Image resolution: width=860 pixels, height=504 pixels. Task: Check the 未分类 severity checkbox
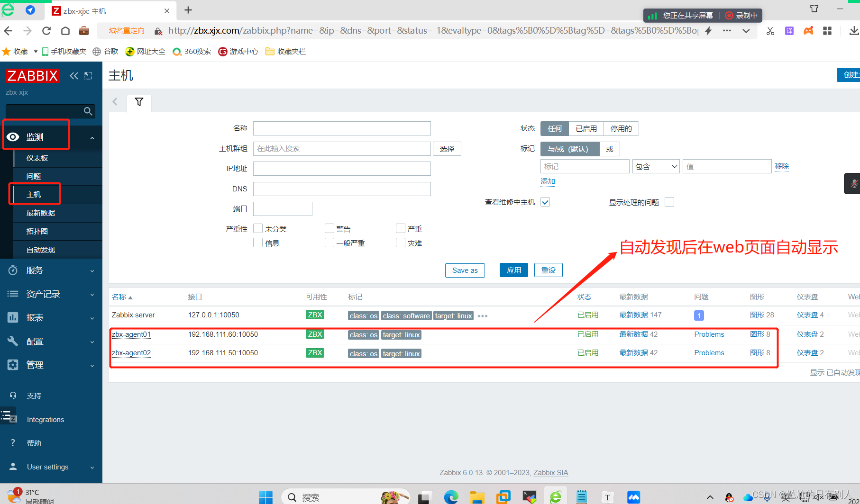[258, 229]
